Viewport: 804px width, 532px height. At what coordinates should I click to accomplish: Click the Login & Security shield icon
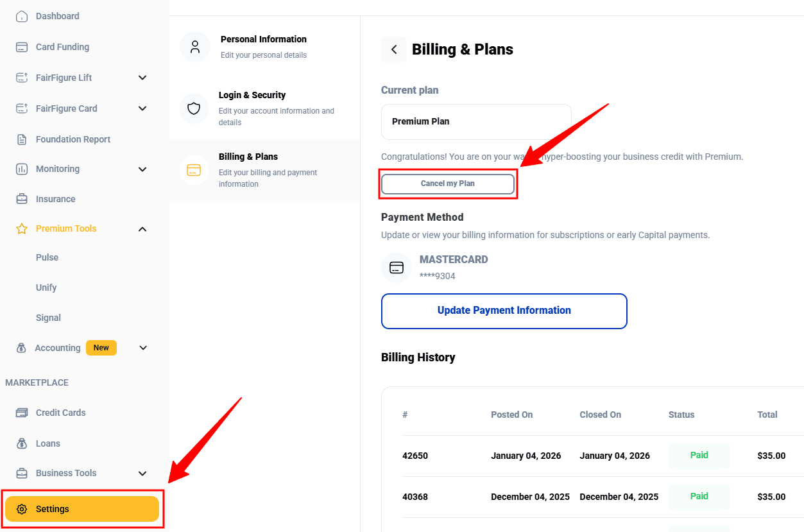coord(194,108)
